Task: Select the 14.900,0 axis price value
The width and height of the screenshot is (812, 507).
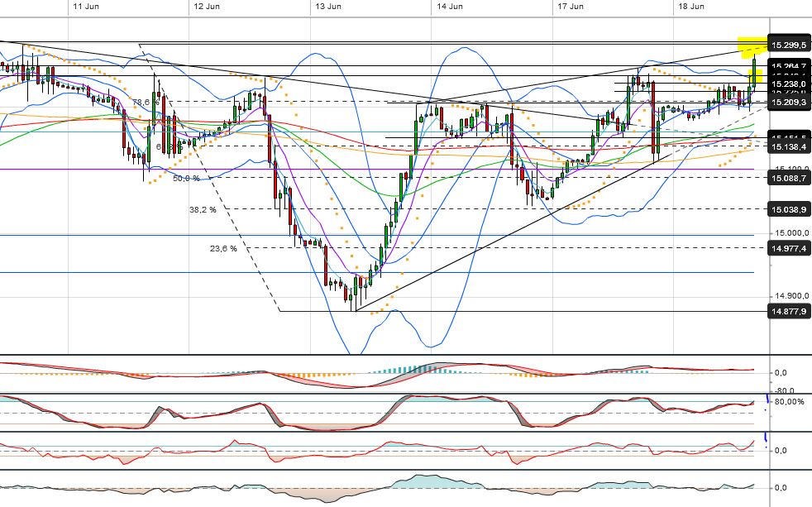Action: pos(792,296)
